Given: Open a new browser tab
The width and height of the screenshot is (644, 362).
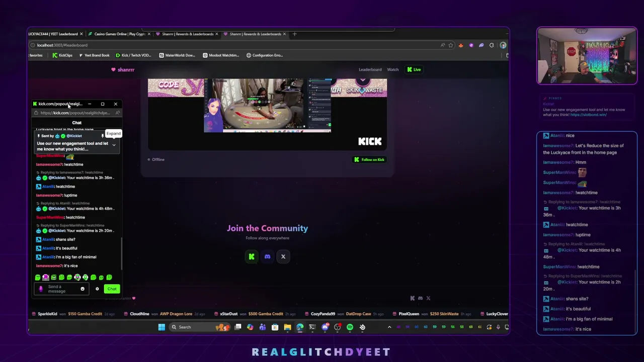Looking at the screenshot, I should pos(294,34).
